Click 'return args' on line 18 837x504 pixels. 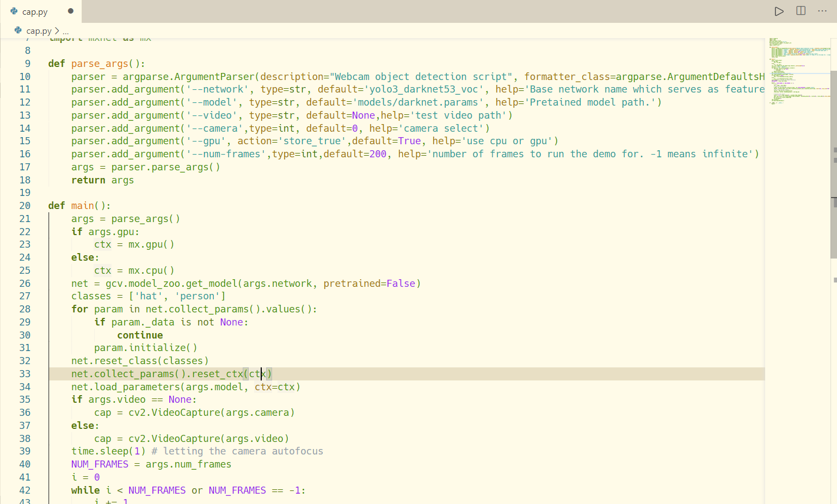pyautogui.click(x=102, y=180)
